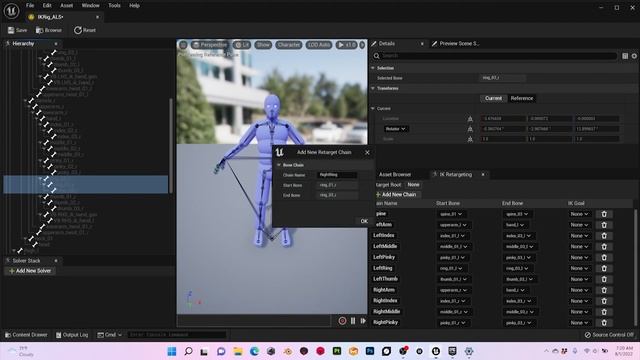The width and height of the screenshot is (640, 360).
Task: Delete the RightPinky retarget chain
Action: coord(604,322)
